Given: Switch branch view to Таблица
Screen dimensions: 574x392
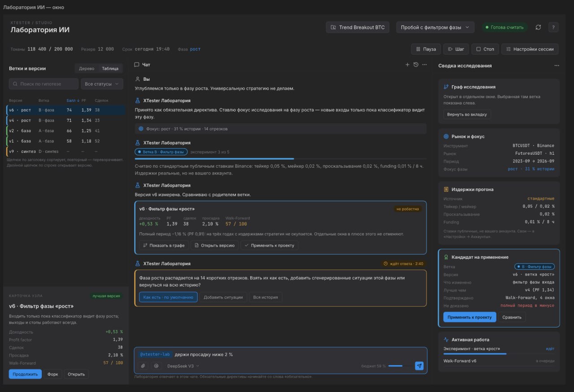Looking at the screenshot, I should pyautogui.click(x=110, y=69).
